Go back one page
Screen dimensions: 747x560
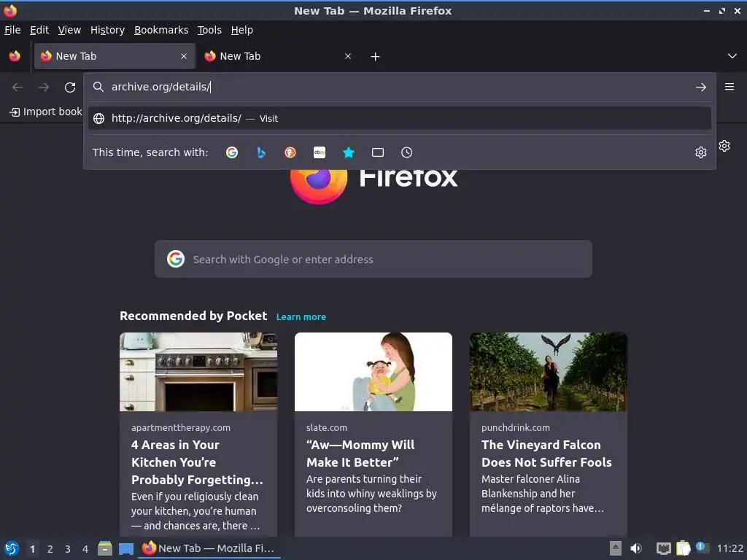click(18, 87)
